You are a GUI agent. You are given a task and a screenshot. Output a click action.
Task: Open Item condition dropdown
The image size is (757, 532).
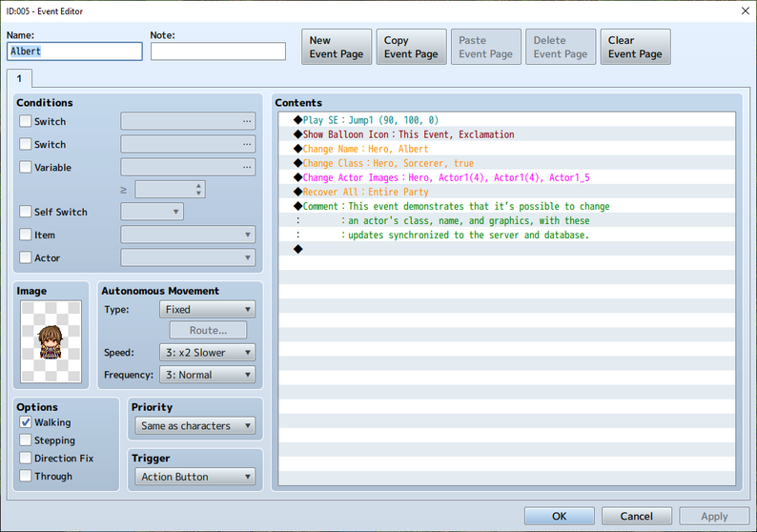188,235
